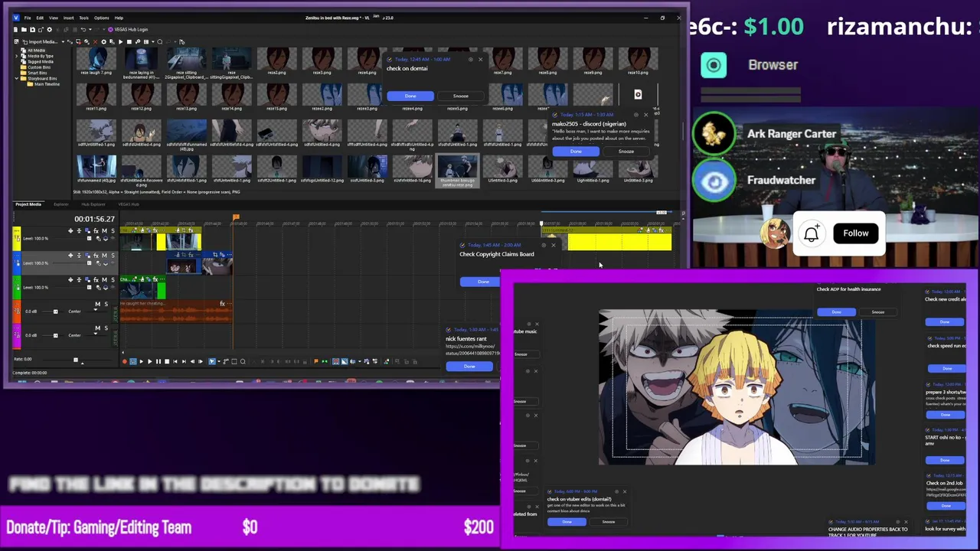Image resolution: width=980 pixels, height=551 pixels.
Task: Open Track FX on the yellow video track
Action: (96, 230)
